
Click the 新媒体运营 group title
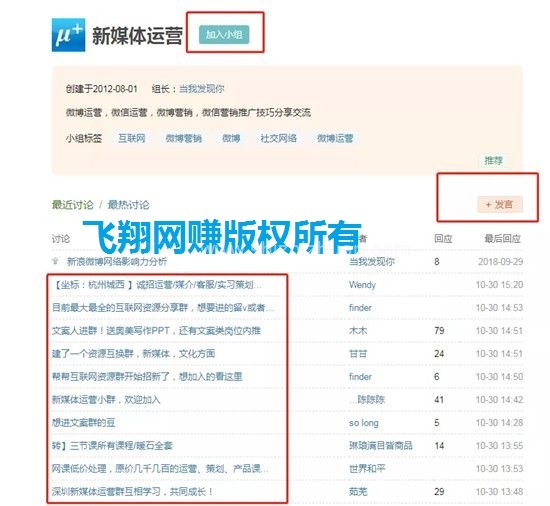(137, 35)
